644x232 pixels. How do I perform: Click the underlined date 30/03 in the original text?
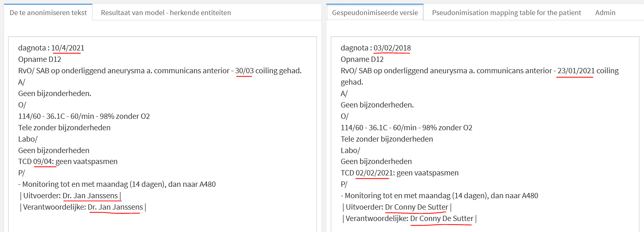(244, 71)
